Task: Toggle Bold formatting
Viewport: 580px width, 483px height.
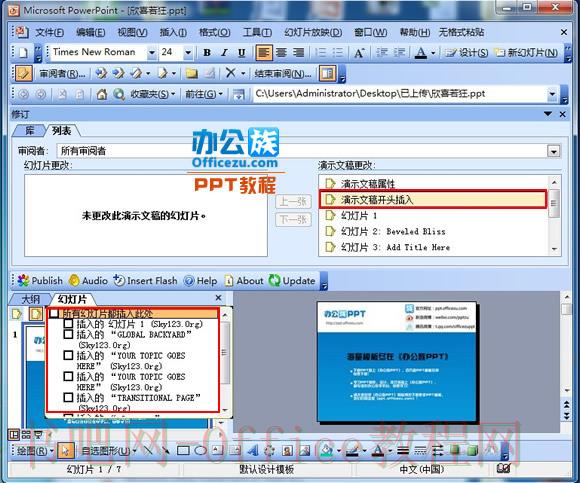Action: point(207,53)
